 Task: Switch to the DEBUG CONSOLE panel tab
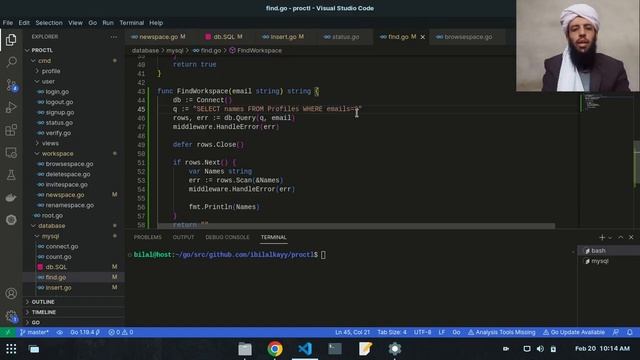pos(227,237)
